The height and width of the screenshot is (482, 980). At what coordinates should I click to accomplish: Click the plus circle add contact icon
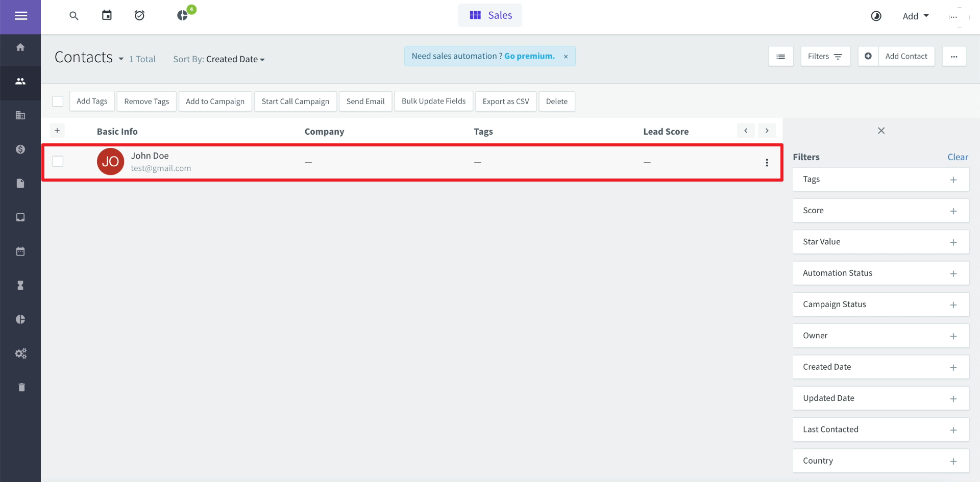[868, 56]
